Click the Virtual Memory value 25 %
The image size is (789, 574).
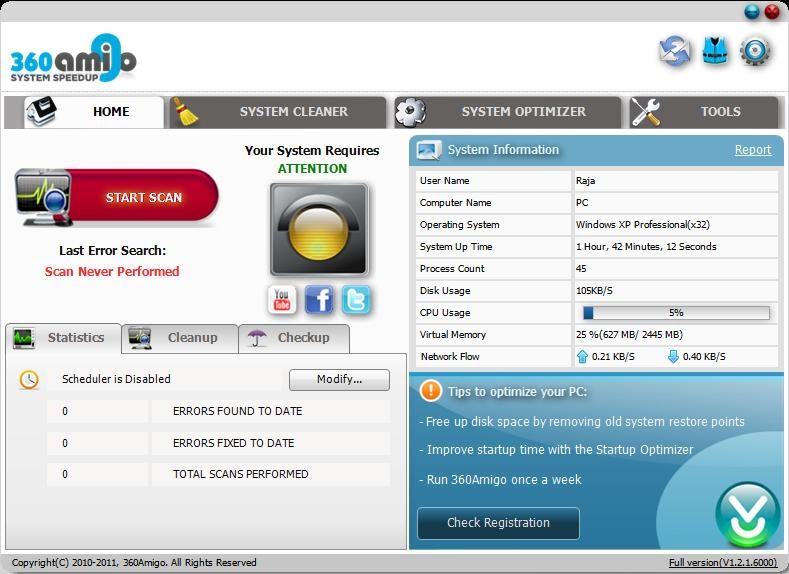pyautogui.click(x=629, y=335)
